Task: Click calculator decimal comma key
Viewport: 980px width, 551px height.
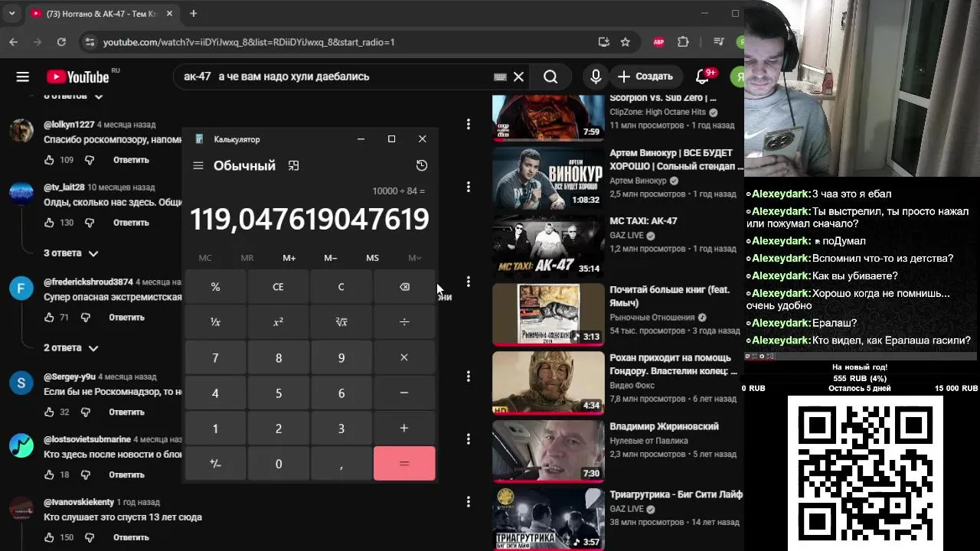Action: tap(341, 464)
